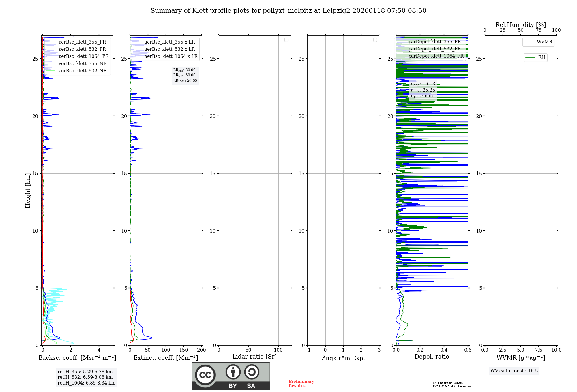
Task: Click the BY attribution person icon
Action: 233,372
